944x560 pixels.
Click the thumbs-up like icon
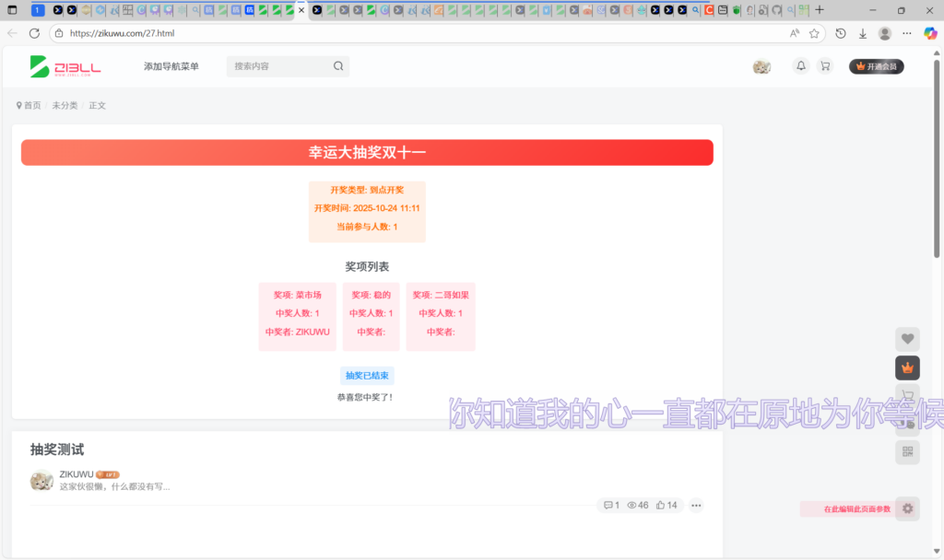[661, 505]
